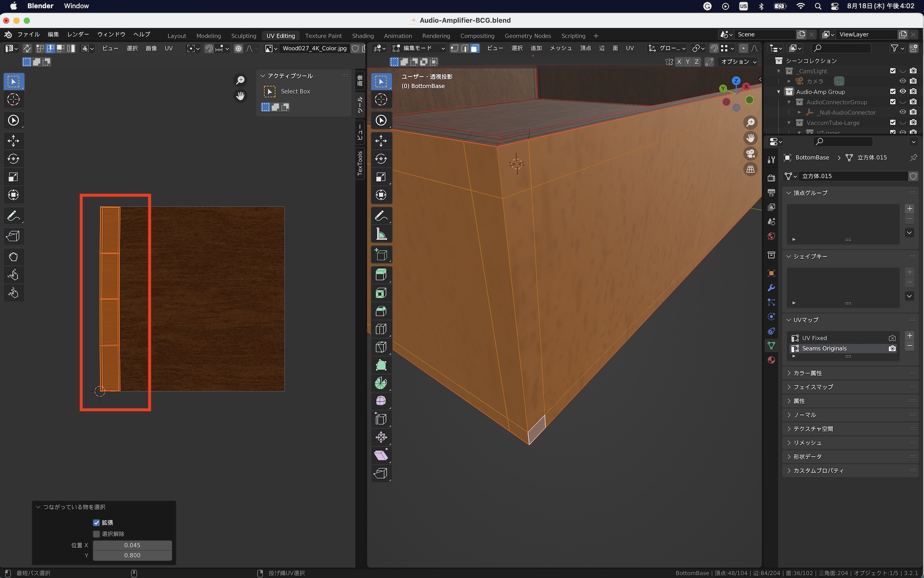Open the 編集モード mode dropdown
The height and width of the screenshot is (578, 924).
418,48
